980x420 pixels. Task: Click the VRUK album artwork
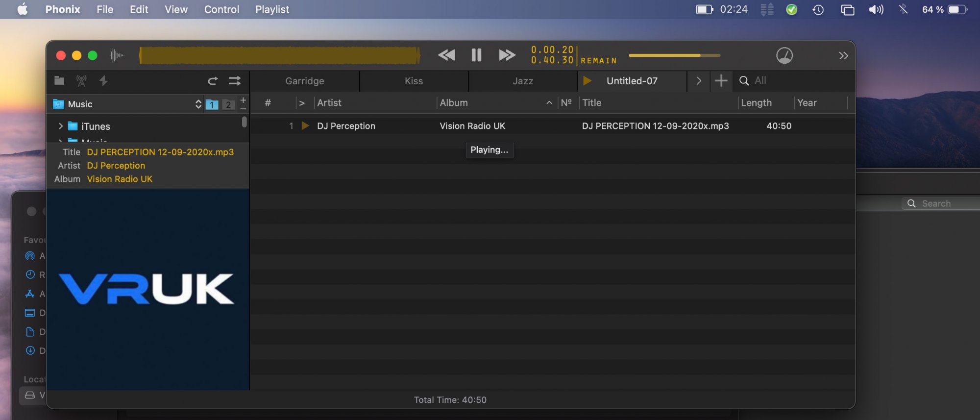click(148, 289)
